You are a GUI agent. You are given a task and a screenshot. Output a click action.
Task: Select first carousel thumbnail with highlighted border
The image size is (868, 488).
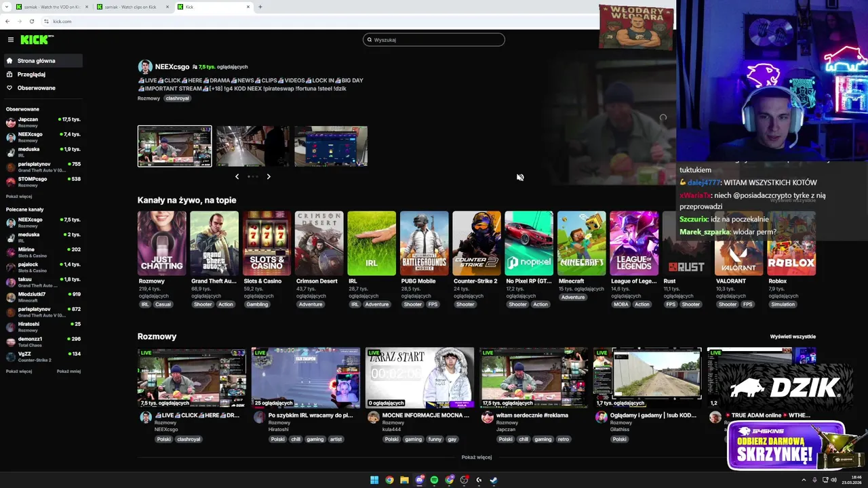174,146
